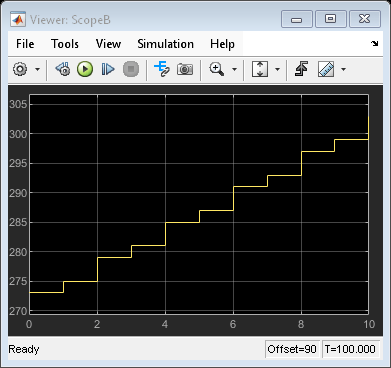Screen dimensions: 391x368
Task: Select the Zoom magnifier tool
Action: tap(217, 69)
